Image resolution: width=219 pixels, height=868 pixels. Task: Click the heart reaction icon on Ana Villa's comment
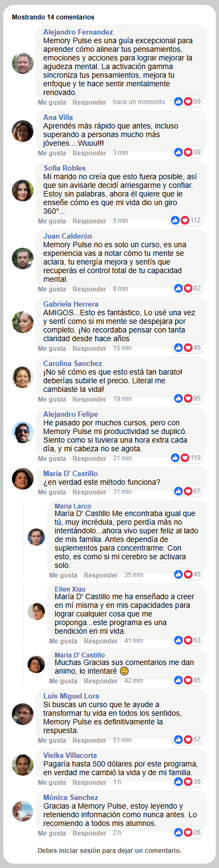188,152
